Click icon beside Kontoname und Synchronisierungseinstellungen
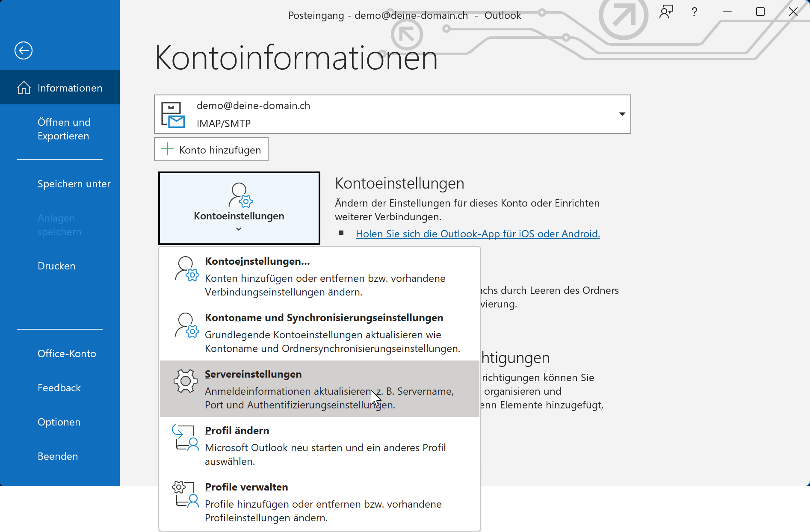 (187, 325)
